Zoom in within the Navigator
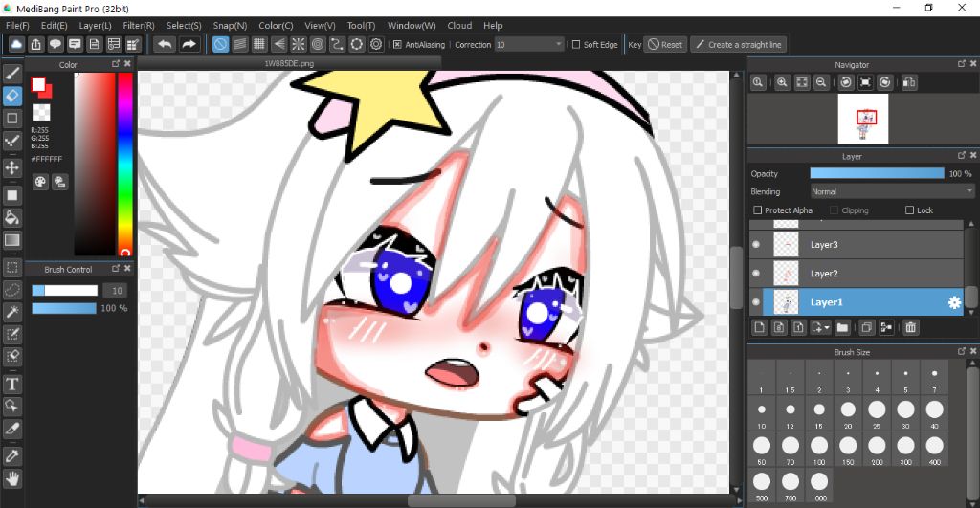Screen dimensions: 980x508 tap(782, 82)
